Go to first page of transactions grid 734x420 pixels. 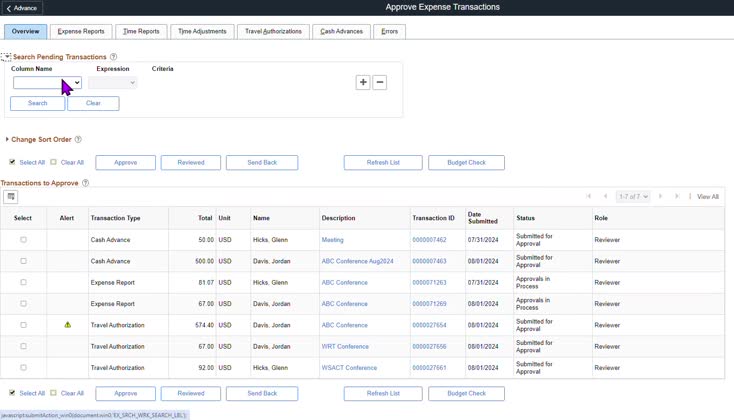tap(588, 196)
